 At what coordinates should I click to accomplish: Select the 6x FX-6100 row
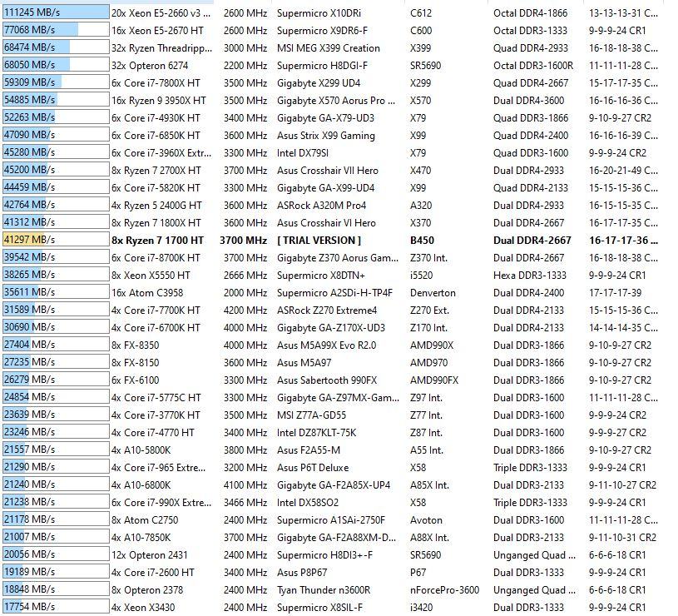tap(330, 380)
